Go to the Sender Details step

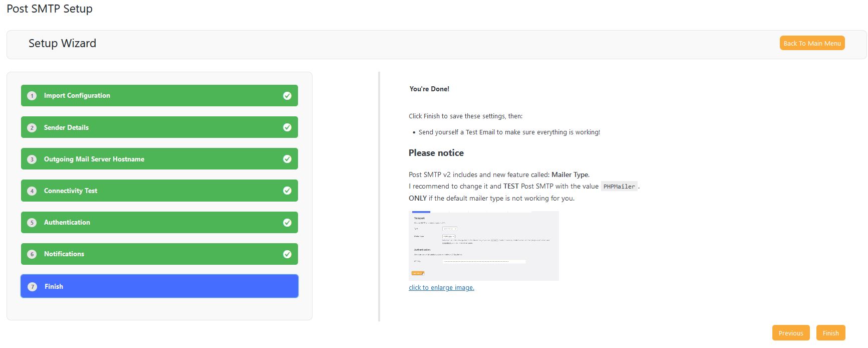159,127
